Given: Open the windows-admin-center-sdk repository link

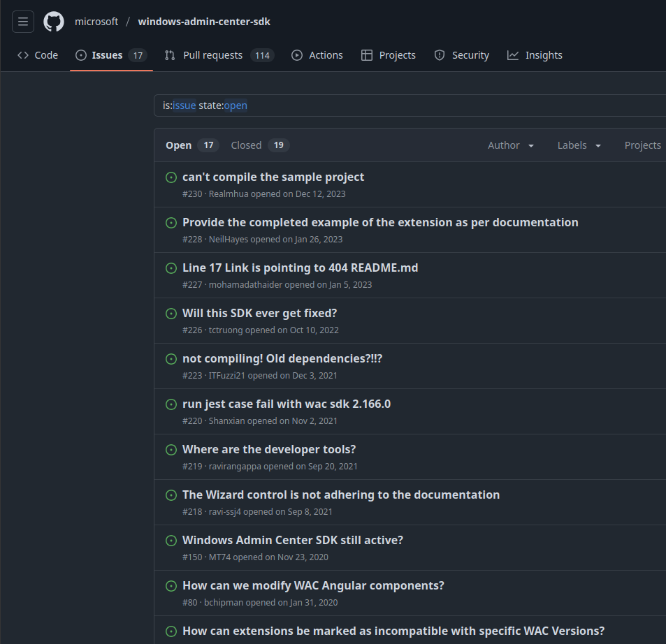Looking at the screenshot, I should pos(204,22).
